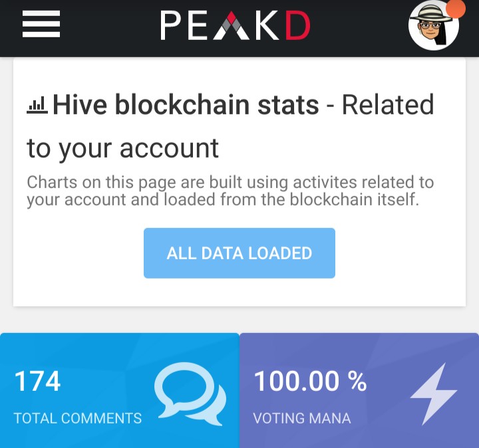Image resolution: width=479 pixels, height=448 pixels.
Task: Click the charts description paragraph
Action: [x=230, y=191]
